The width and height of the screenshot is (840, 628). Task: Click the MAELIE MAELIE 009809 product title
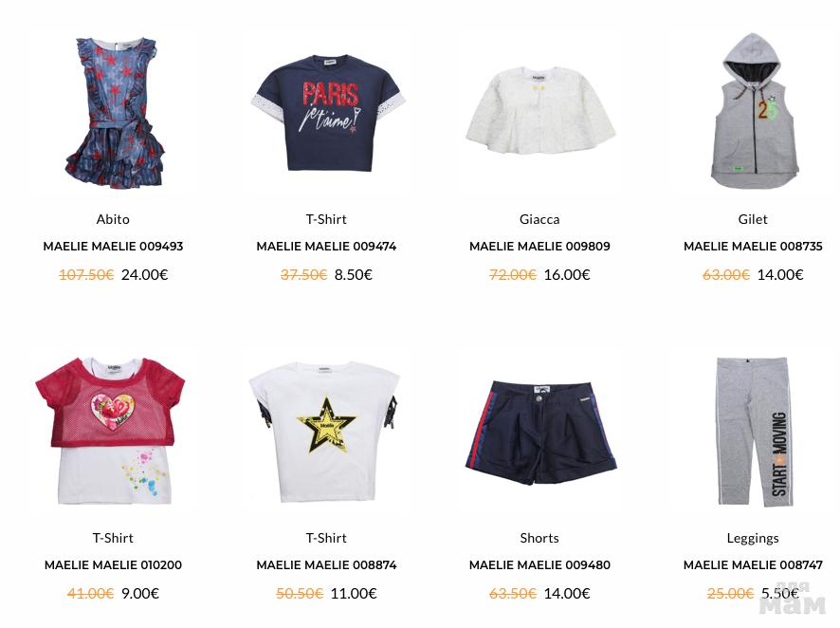tap(539, 247)
